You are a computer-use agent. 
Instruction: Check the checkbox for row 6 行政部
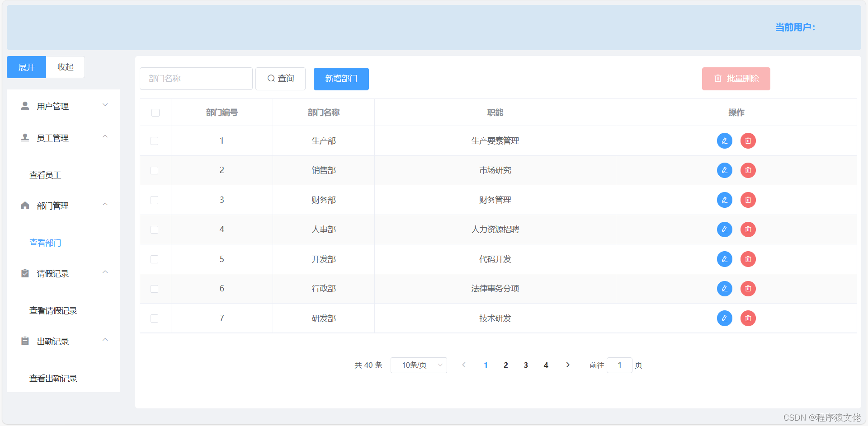coord(155,289)
